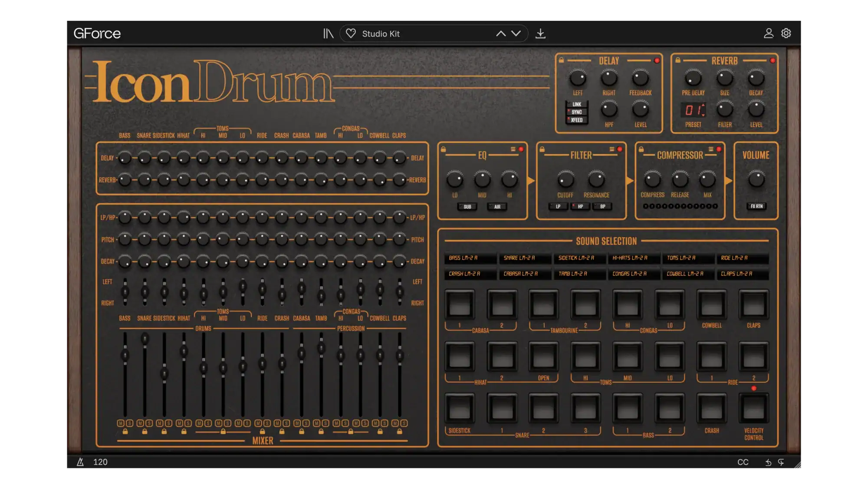Select the LP filter mode button
Viewport: 868px width, 489px height.
[558, 206]
